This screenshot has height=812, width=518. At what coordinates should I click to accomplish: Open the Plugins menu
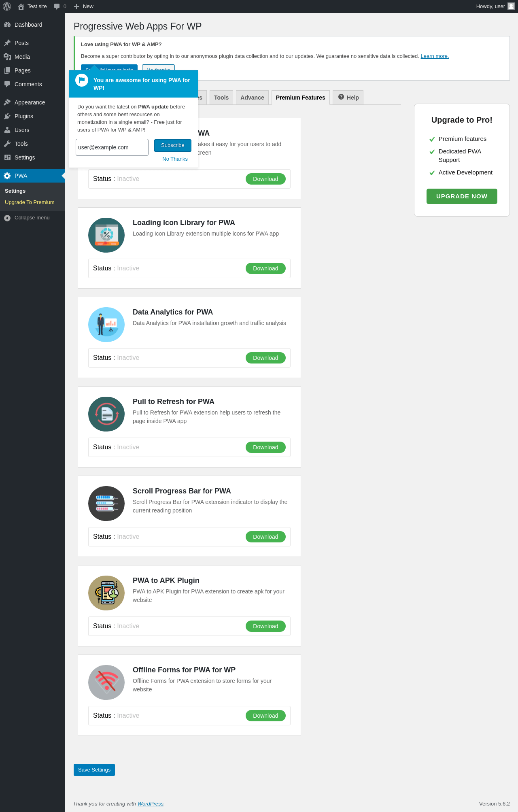tap(32, 116)
